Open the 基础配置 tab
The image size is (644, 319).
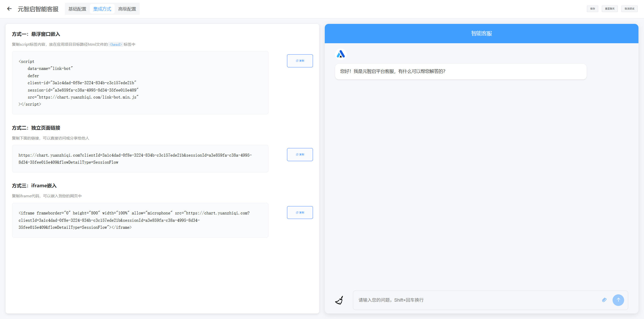coord(77,9)
